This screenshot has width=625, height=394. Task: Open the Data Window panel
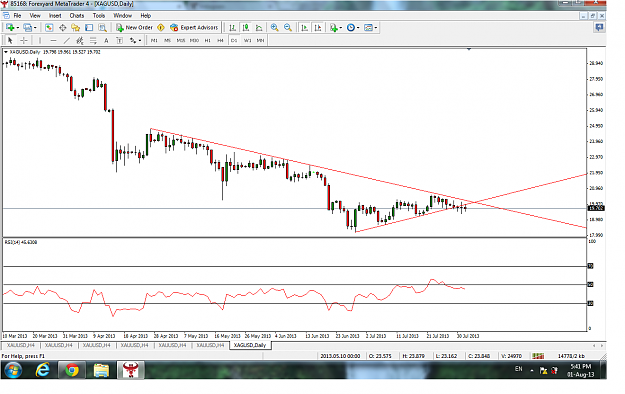[63, 28]
